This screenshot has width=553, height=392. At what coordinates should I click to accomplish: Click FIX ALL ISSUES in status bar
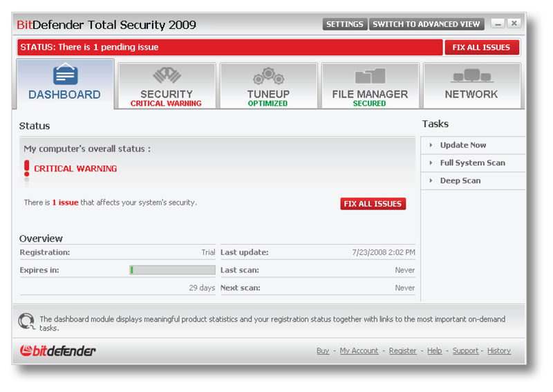[481, 47]
